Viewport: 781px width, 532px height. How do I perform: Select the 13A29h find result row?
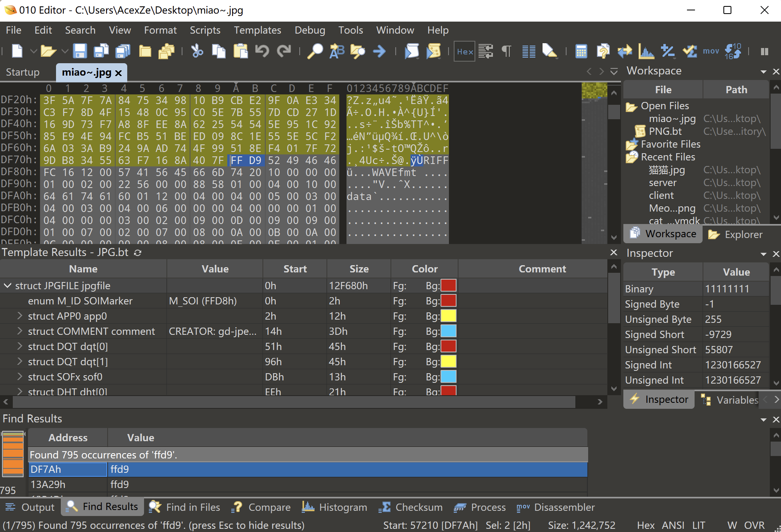(308, 484)
